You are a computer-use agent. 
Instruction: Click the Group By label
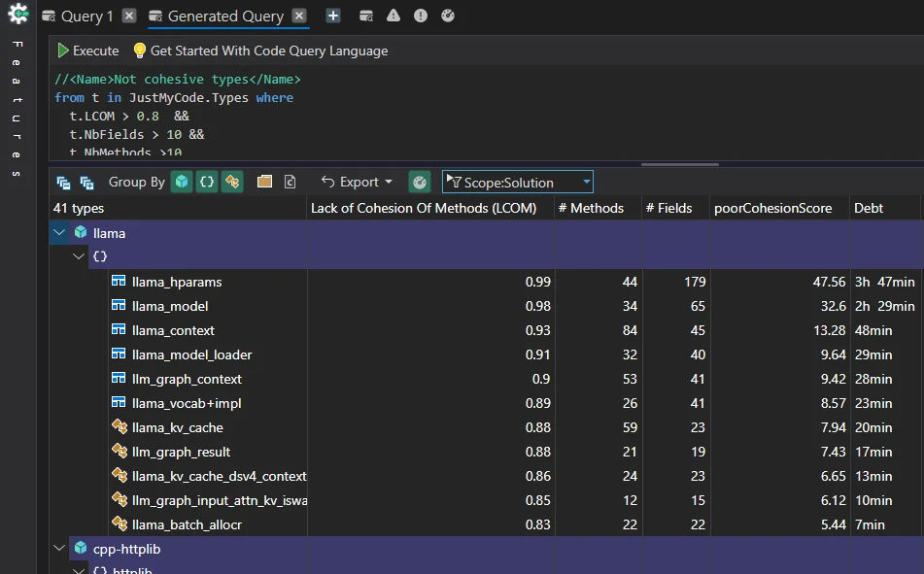tap(137, 182)
